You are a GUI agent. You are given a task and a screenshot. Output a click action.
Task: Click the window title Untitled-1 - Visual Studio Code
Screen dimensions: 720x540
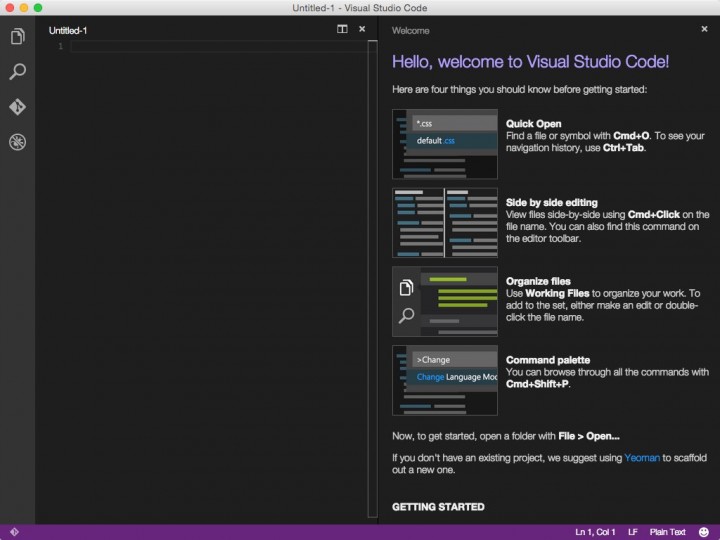pyautogui.click(x=360, y=8)
